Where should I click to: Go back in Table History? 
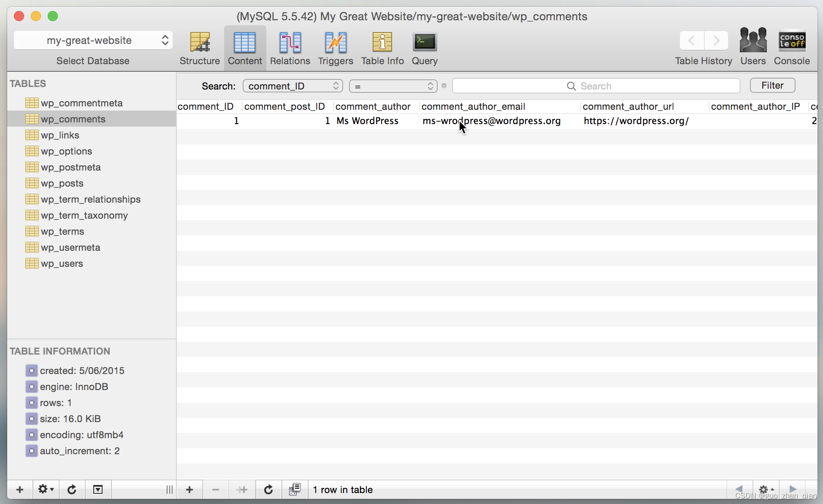click(691, 41)
